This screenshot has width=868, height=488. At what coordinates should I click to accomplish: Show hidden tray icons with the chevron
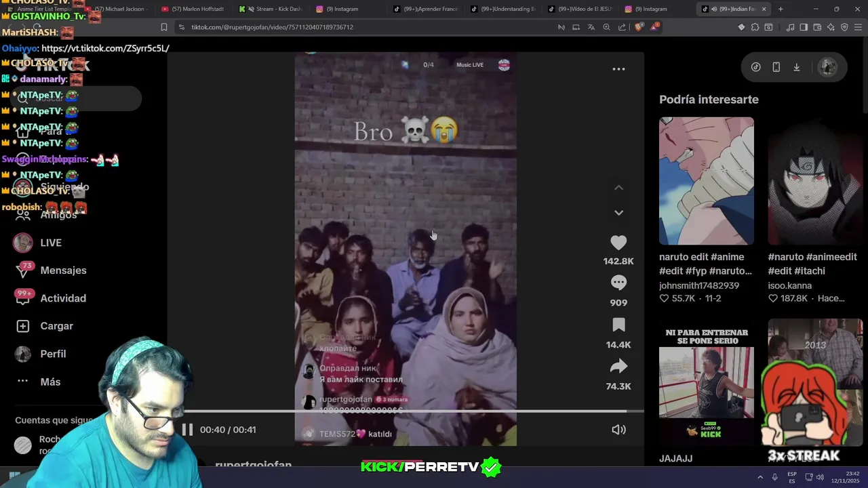[x=760, y=477]
